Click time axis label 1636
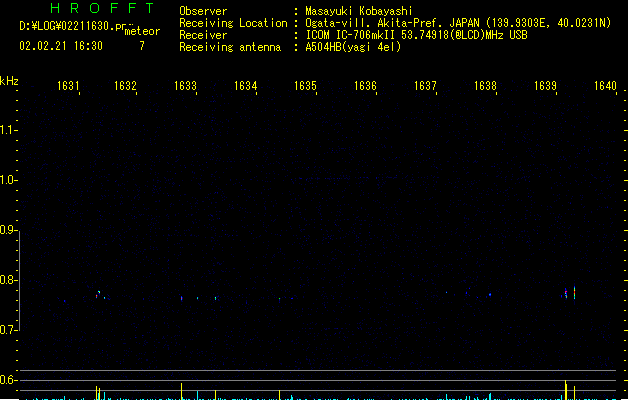The image size is (629, 400). (365, 86)
